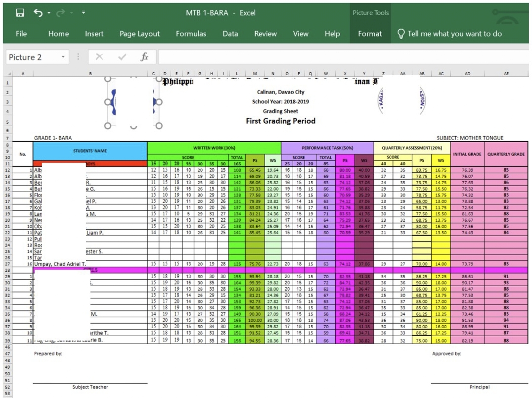The image size is (532, 398).
Task: Select column B header
Action: tap(90, 73)
